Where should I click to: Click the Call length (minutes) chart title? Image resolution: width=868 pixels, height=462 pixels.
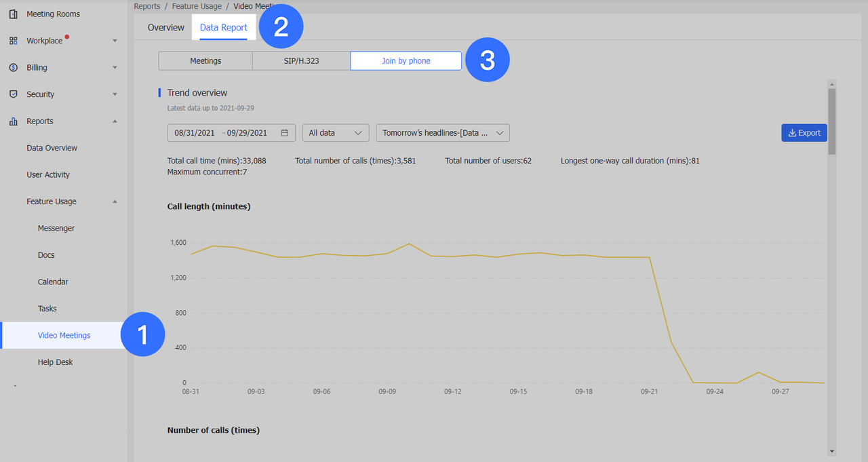209,206
